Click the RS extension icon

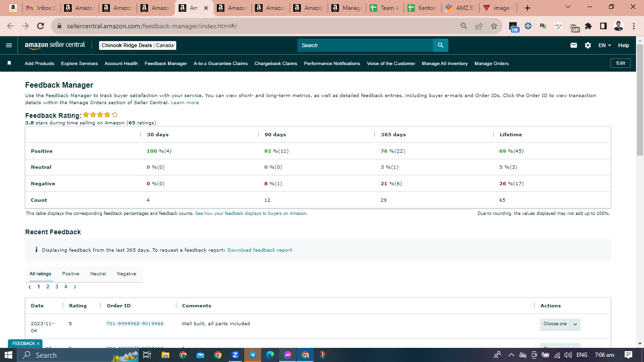point(543,26)
